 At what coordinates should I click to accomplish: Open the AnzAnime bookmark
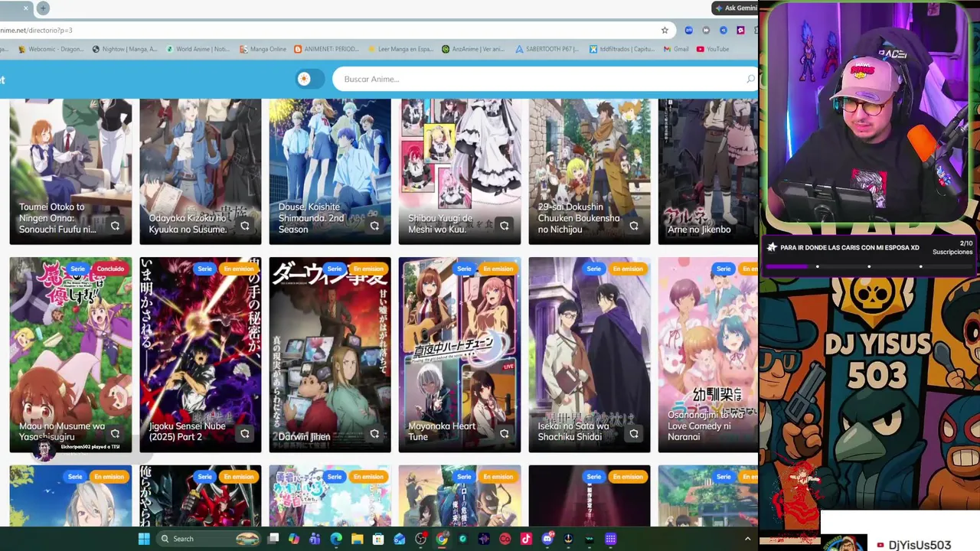pos(473,49)
